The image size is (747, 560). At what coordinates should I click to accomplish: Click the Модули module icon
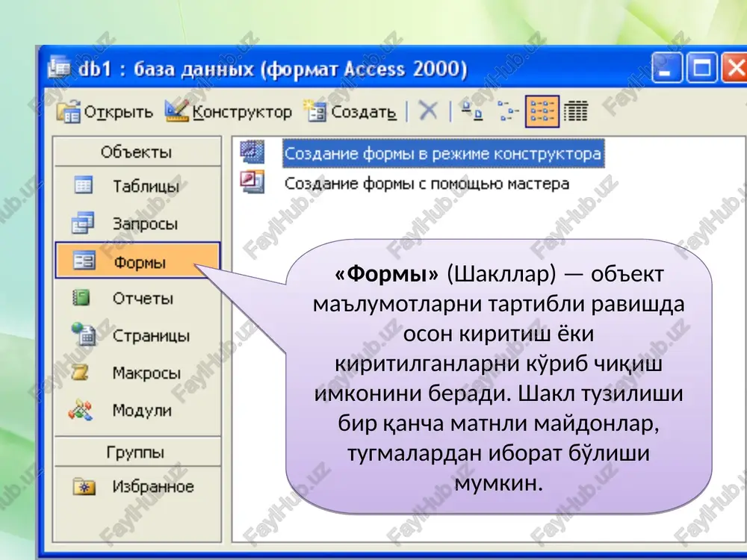(x=81, y=410)
